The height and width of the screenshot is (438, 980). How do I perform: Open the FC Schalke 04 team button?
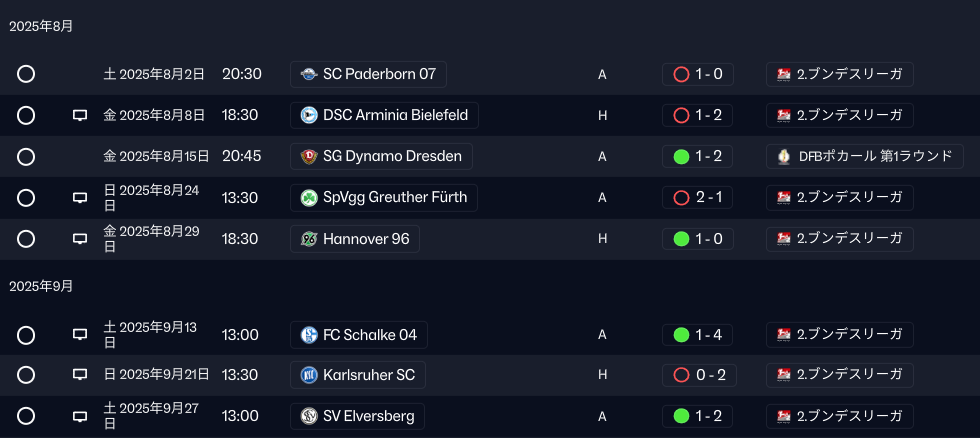[359, 335]
